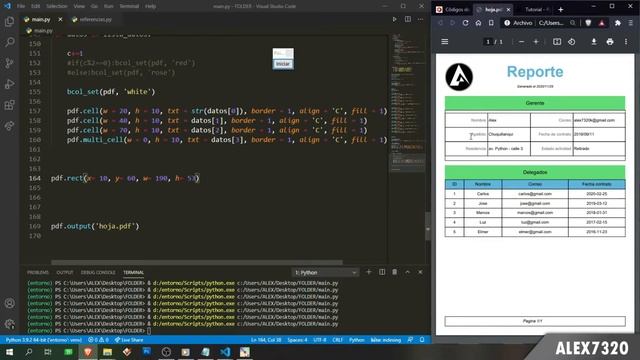Open the terminal selector dropdown '1: Python'
The image size is (640, 360).
(325, 272)
